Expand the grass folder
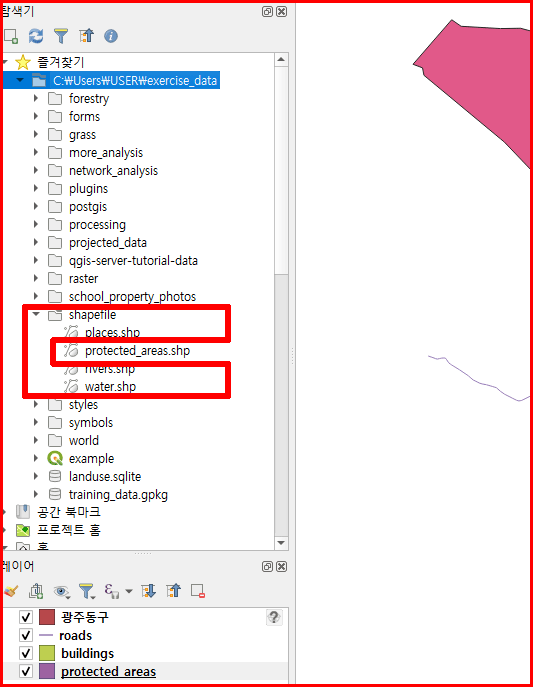 36,134
